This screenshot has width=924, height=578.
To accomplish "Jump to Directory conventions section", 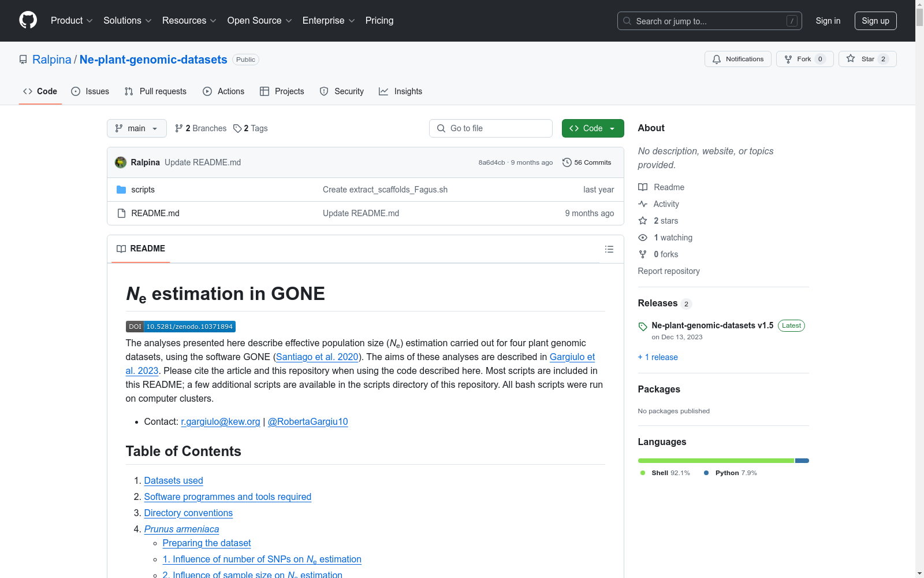I will [x=188, y=513].
